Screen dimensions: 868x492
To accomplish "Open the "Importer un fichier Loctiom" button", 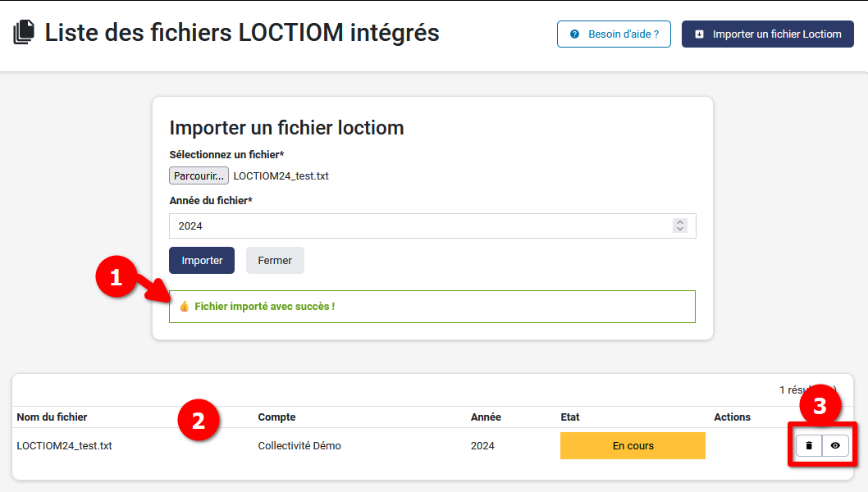I will (768, 34).
